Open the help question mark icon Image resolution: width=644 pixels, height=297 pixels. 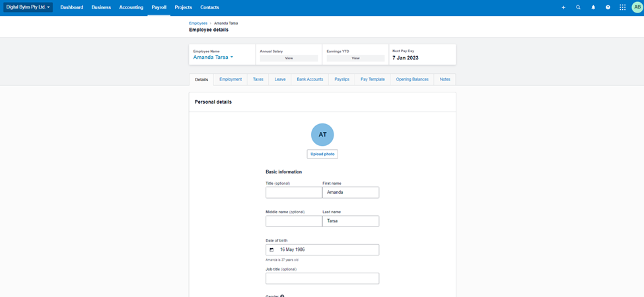tap(608, 7)
